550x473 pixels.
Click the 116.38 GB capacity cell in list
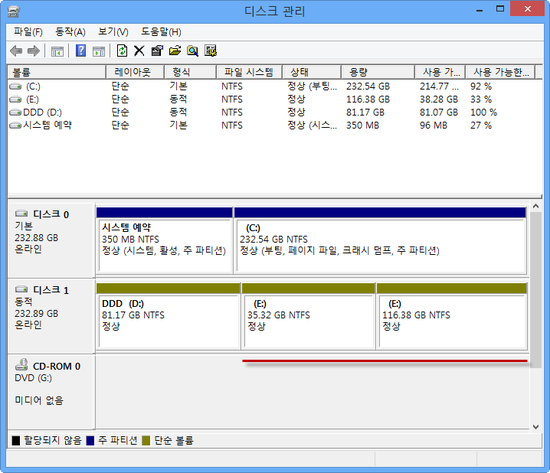coord(368,100)
